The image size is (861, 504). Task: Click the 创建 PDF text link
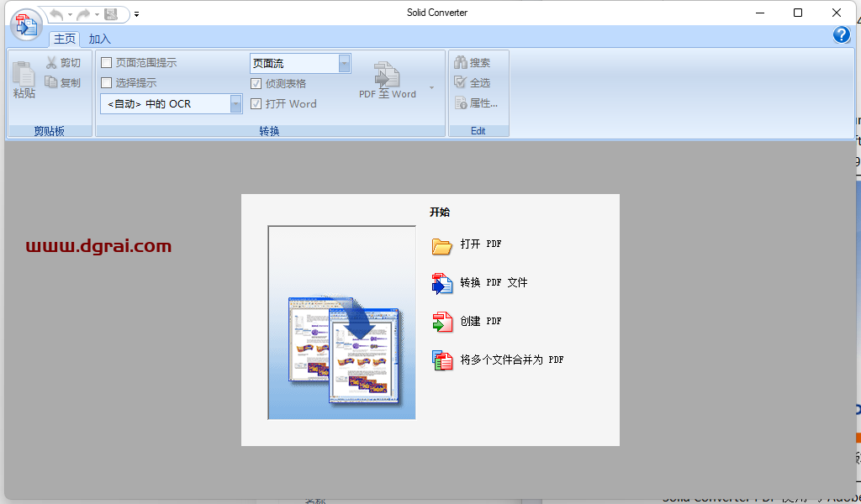(480, 321)
